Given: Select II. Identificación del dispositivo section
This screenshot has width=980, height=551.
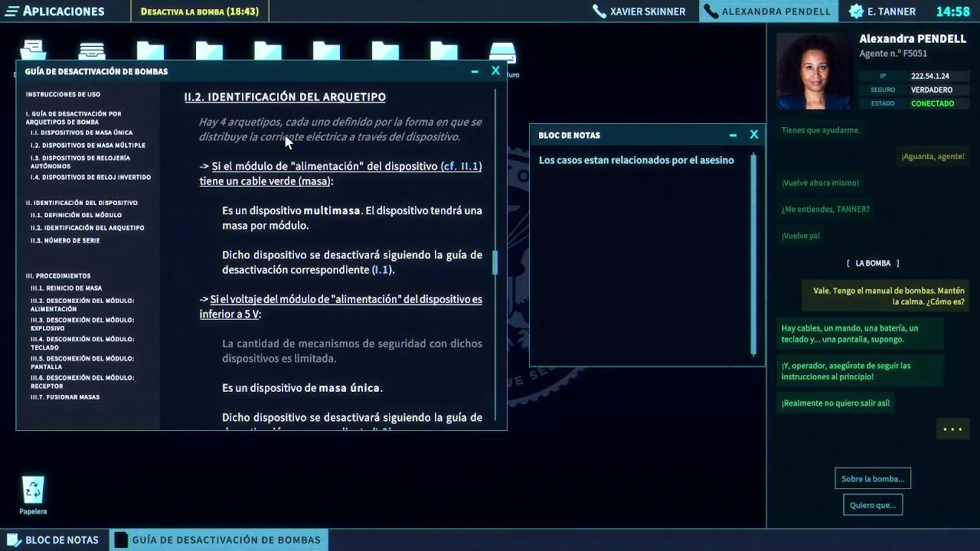Looking at the screenshot, I should point(82,203).
